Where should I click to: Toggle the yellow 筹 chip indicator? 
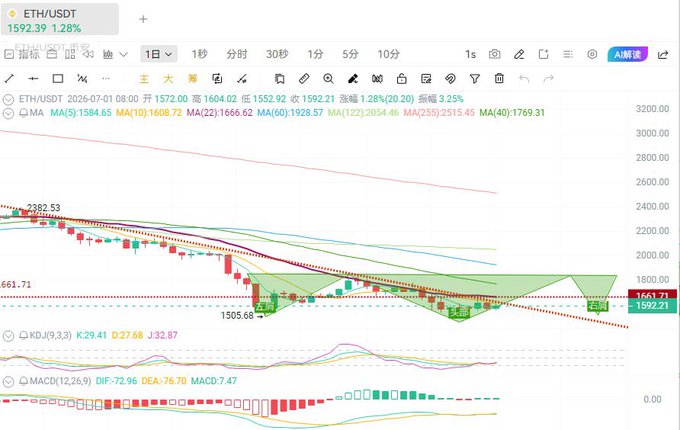coord(193,78)
